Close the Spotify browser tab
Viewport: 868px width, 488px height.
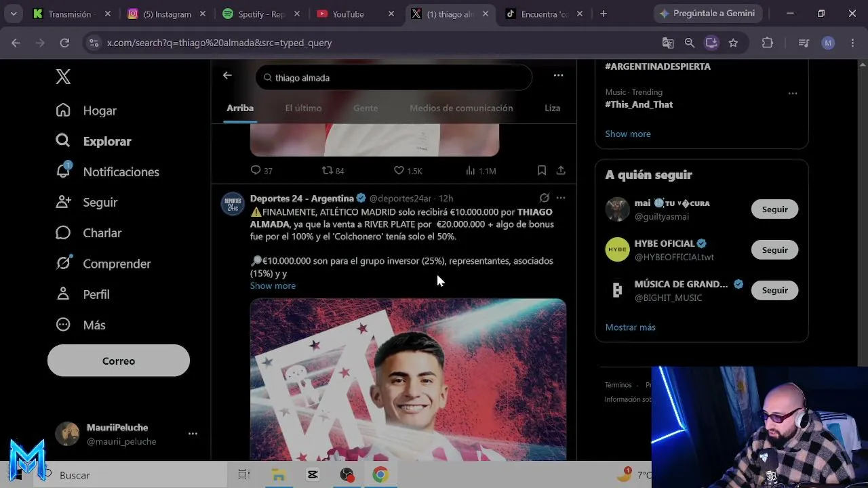[296, 14]
